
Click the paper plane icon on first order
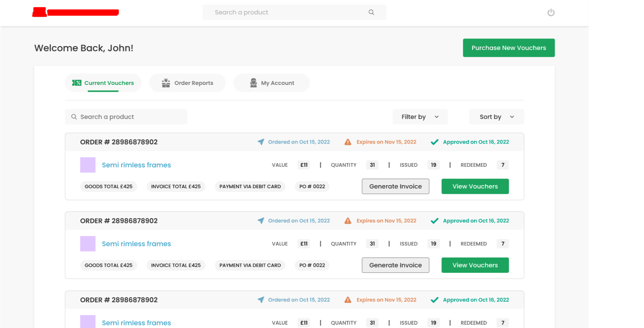pos(261,142)
